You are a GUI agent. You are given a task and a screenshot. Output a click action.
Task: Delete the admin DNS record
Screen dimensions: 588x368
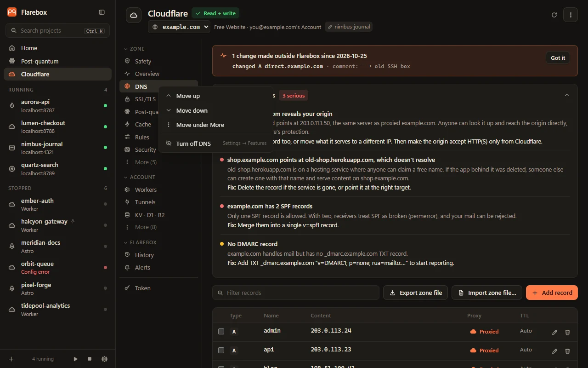(567, 332)
